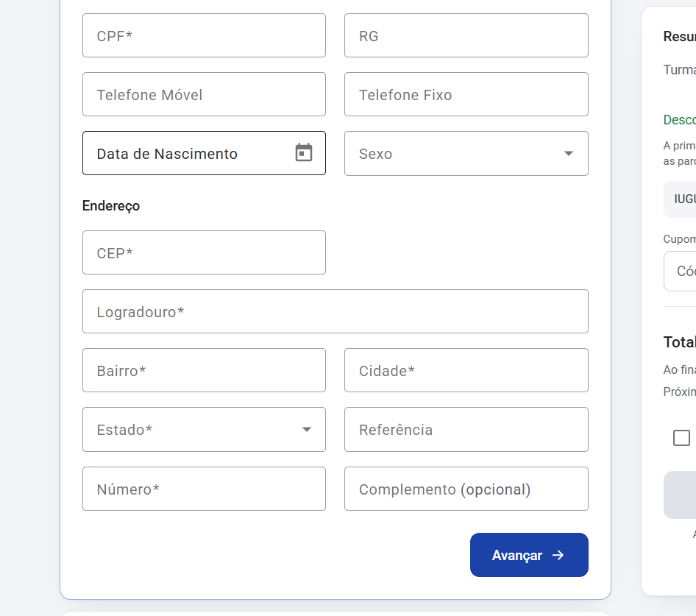Click the Avançar button
This screenshot has height=616, width=696.
click(529, 555)
